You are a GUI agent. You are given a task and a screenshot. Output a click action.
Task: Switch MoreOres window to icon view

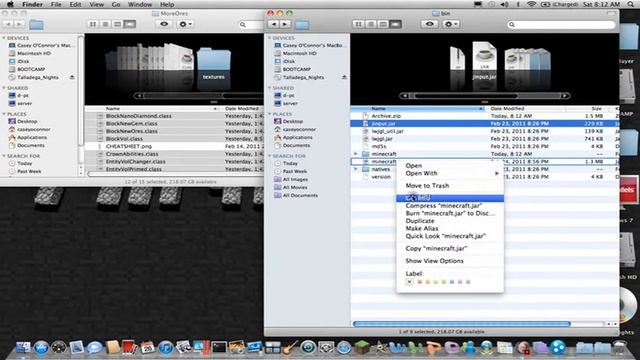click(93, 24)
